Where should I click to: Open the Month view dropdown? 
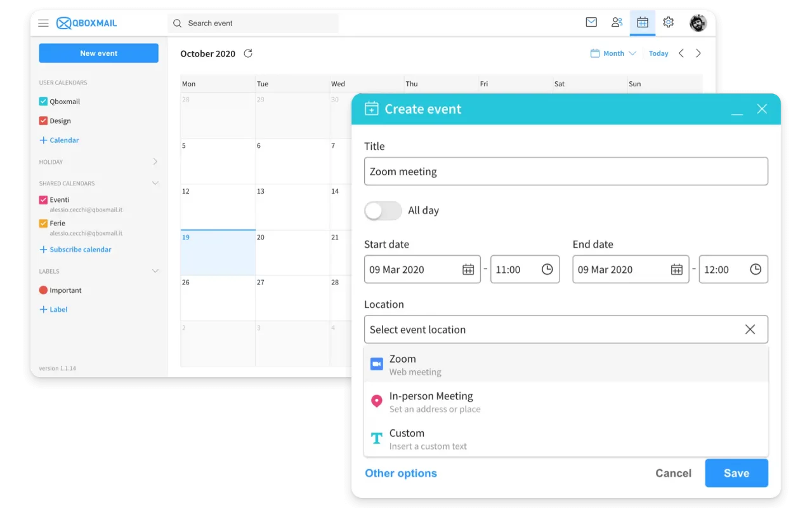tap(613, 53)
